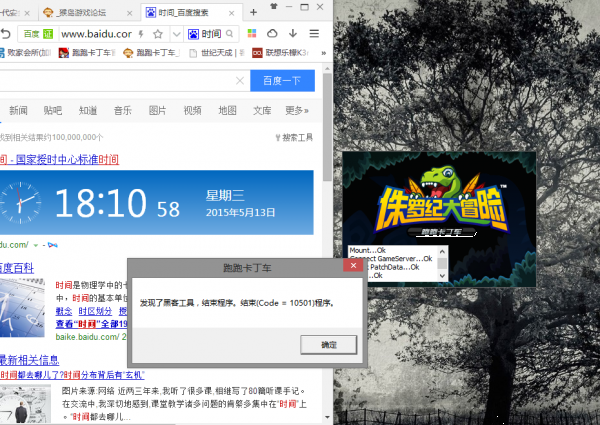Open the 最新相关信息 link
Screen dimensions: 600x425
pos(29,360)
